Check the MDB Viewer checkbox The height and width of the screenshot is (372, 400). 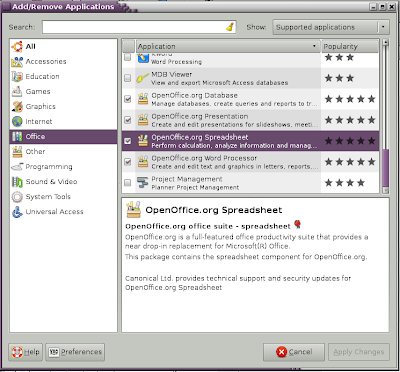point(128,78)
